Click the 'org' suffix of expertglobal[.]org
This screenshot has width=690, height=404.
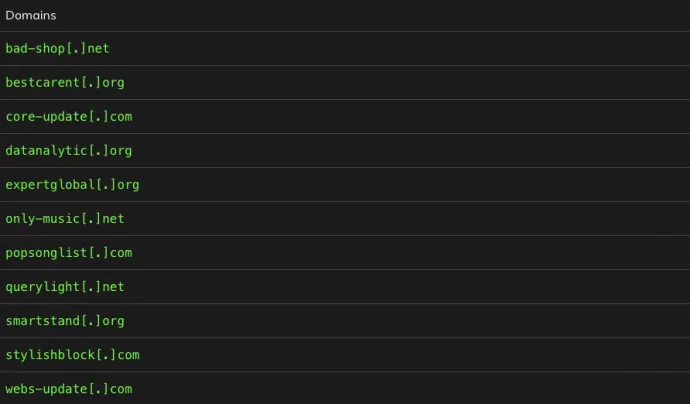tap(128, 185)
